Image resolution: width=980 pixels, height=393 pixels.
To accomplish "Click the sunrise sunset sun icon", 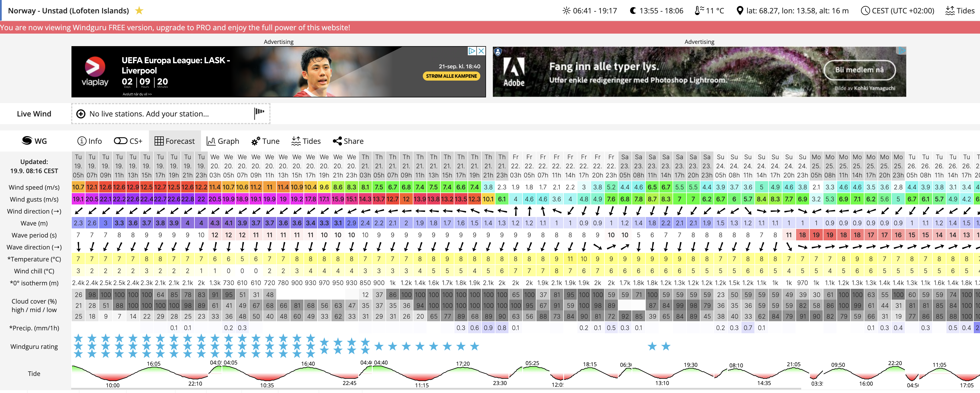I will (567, 11).
